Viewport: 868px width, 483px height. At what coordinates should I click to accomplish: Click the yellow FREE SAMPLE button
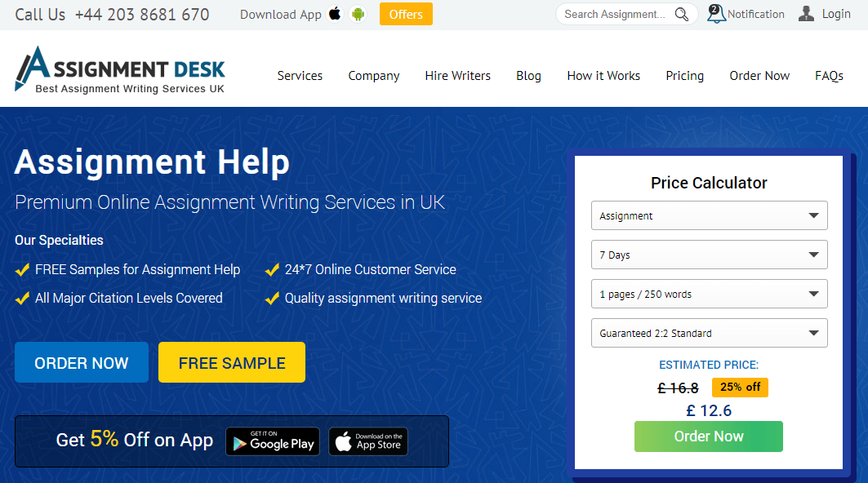(x=232, y=362)
